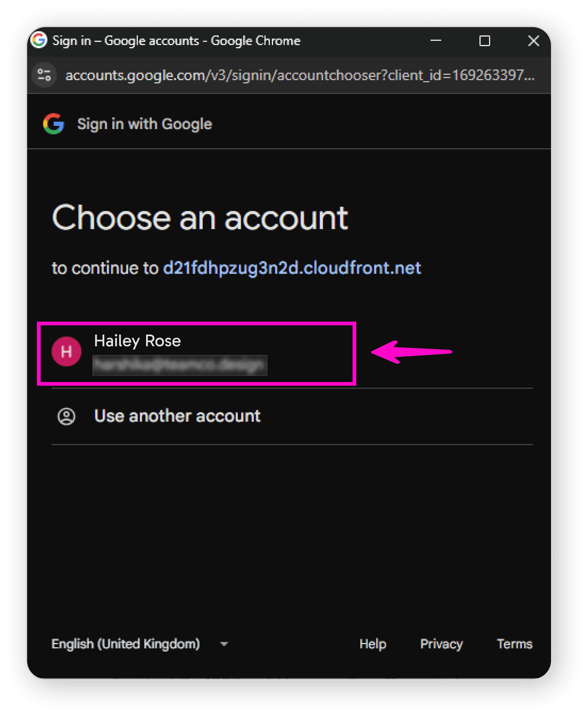Click the Chrome favicon area on the title bar
The width and height of the screenshot is (588, 716).
pyautogui.click(x=39, y=40)
